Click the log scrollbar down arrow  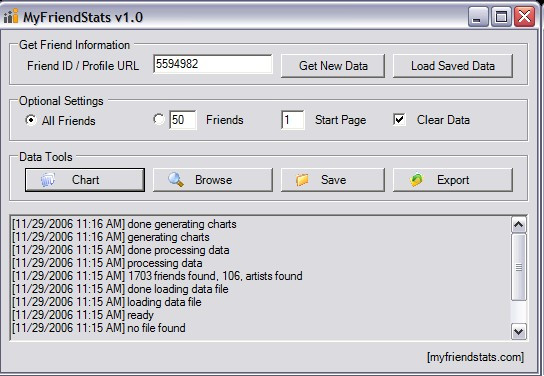coord(519,332)
